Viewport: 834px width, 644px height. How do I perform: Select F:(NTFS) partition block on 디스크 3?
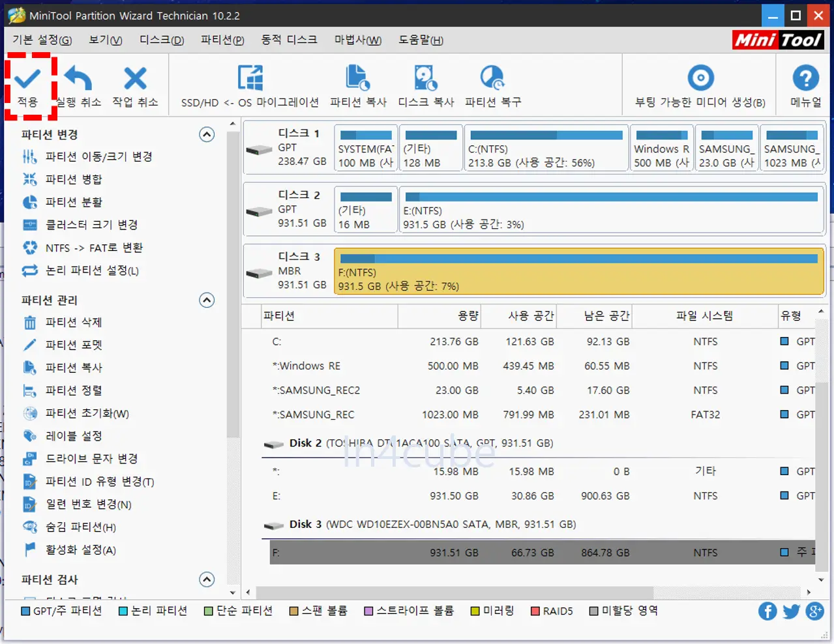579,271
